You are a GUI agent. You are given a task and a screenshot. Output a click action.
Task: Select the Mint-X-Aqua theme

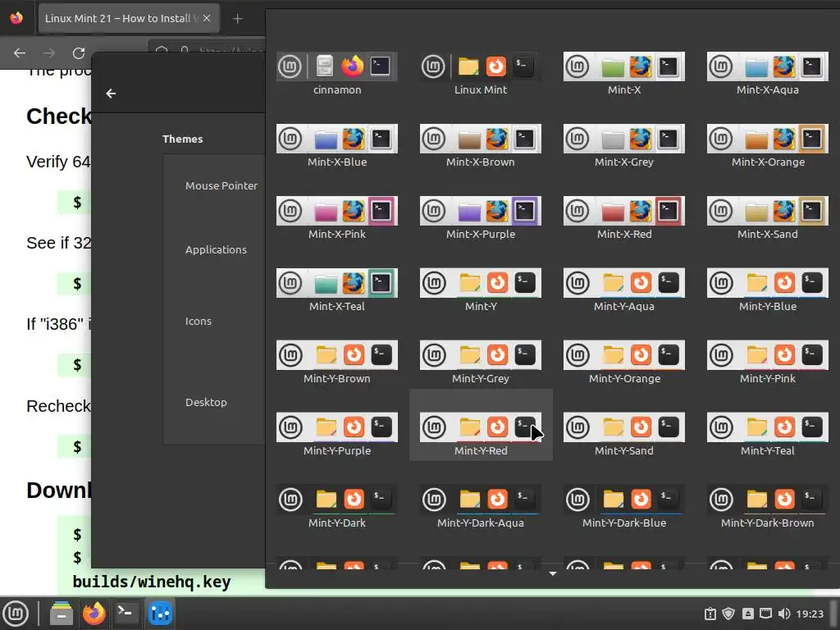coord(768,67)
